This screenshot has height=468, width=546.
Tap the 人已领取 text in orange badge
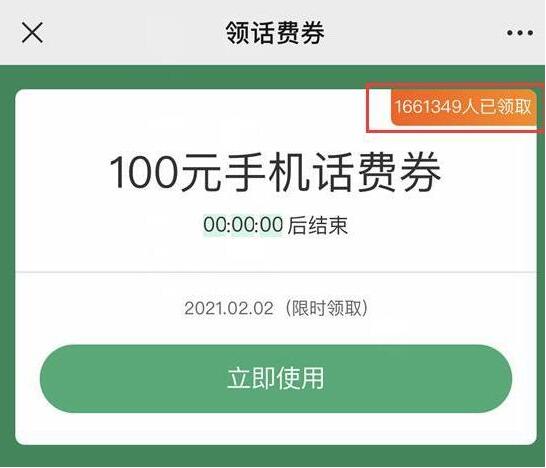(497, 107)
